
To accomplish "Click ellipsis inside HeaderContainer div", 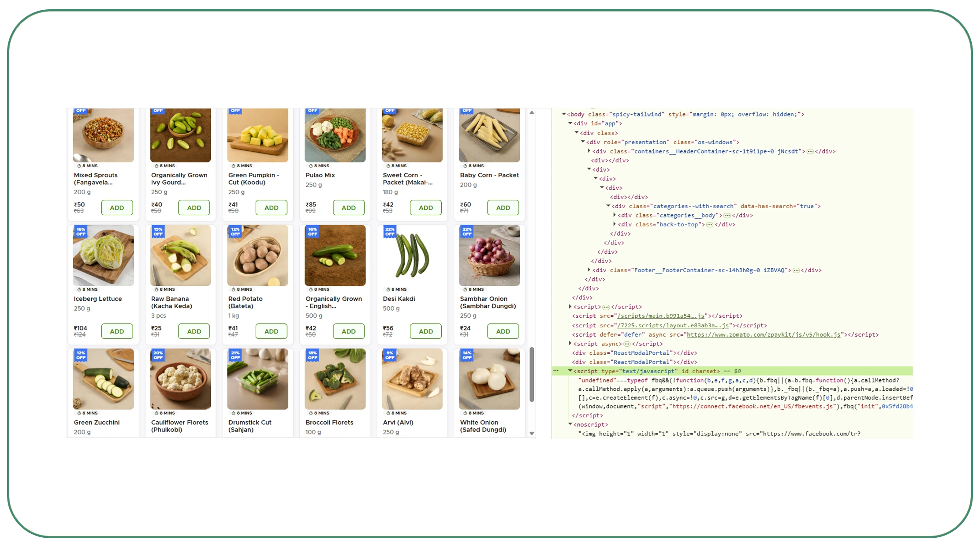I will click(810, 151).
